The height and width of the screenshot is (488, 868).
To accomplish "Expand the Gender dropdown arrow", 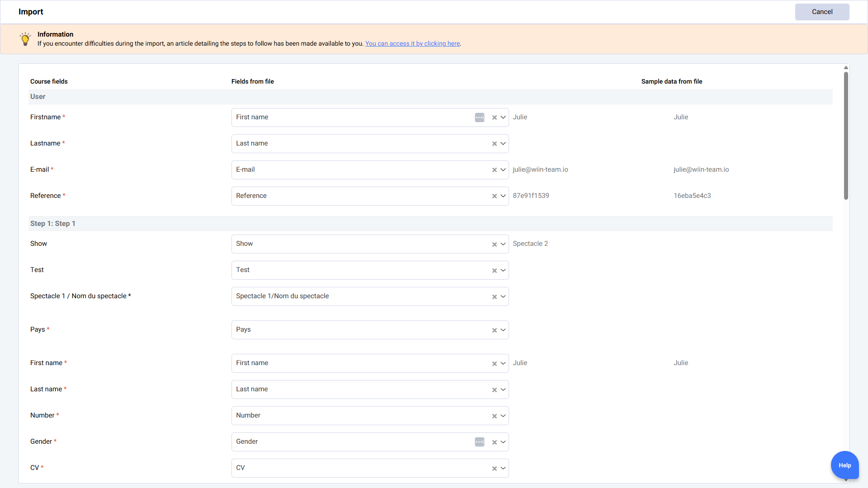I will [503, 442].
